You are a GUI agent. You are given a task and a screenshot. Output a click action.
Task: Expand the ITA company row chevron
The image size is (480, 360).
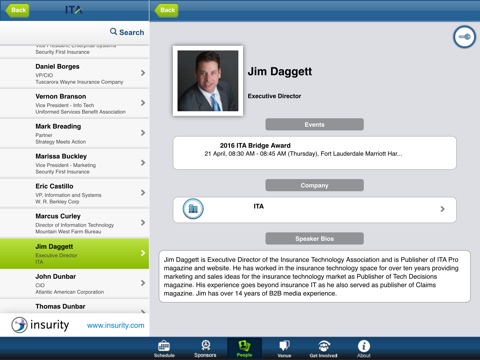[442, 209]
